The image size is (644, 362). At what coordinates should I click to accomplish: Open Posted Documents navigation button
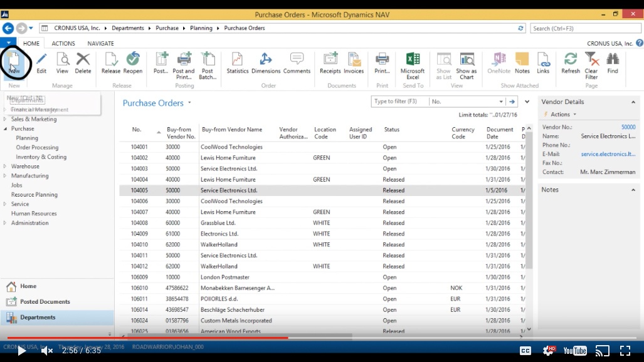tap(57, 302)
